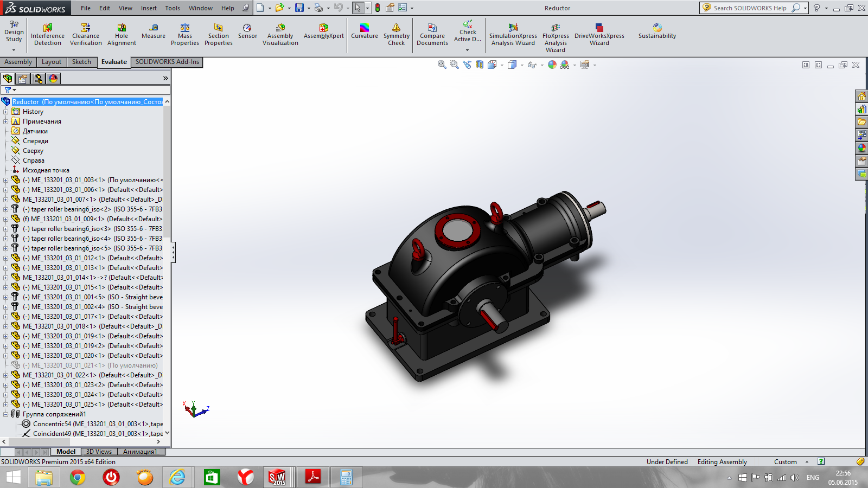Collapse the feature tree panel with chevrons
868x488 pixels.
165,79
